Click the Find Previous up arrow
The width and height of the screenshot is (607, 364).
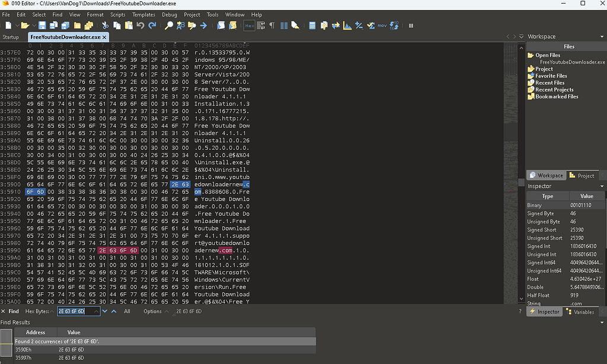[x=114, y=311]
